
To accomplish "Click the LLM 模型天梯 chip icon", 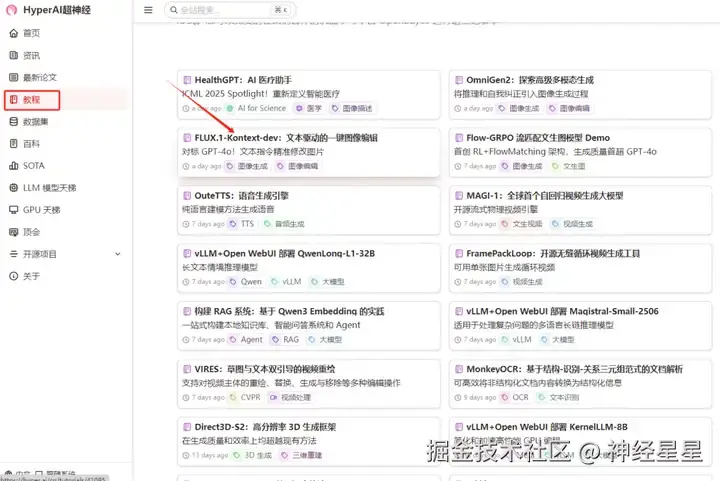I will point(14,188).
